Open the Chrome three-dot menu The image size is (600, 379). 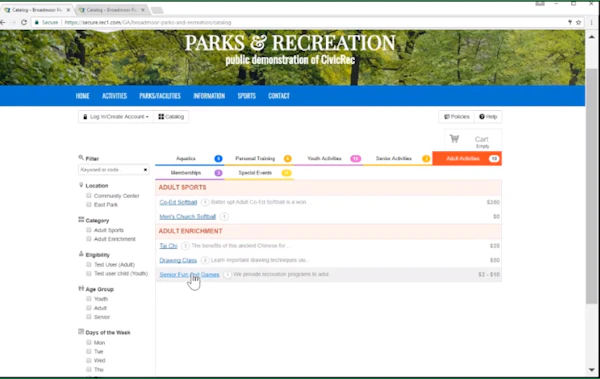point(592,23)
